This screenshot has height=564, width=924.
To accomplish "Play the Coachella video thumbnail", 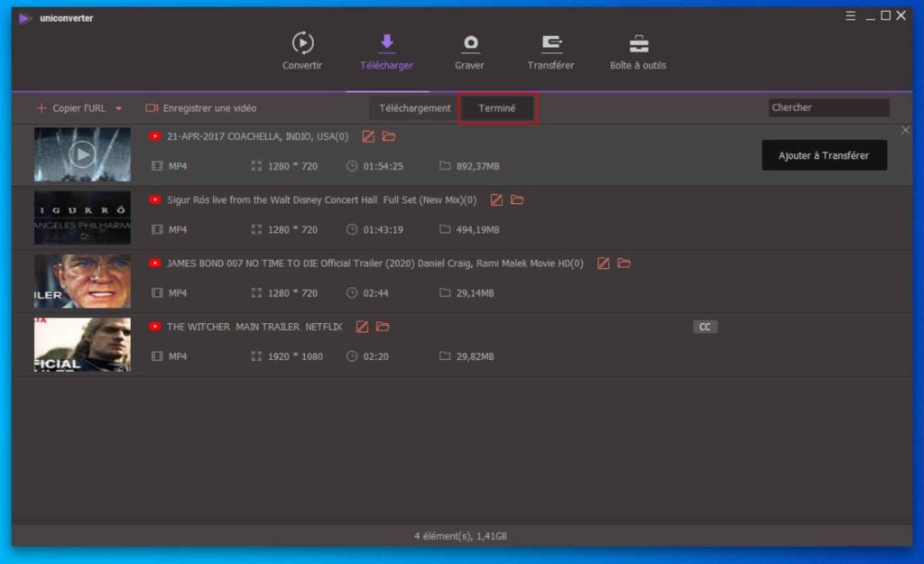I will pos(82,154).
